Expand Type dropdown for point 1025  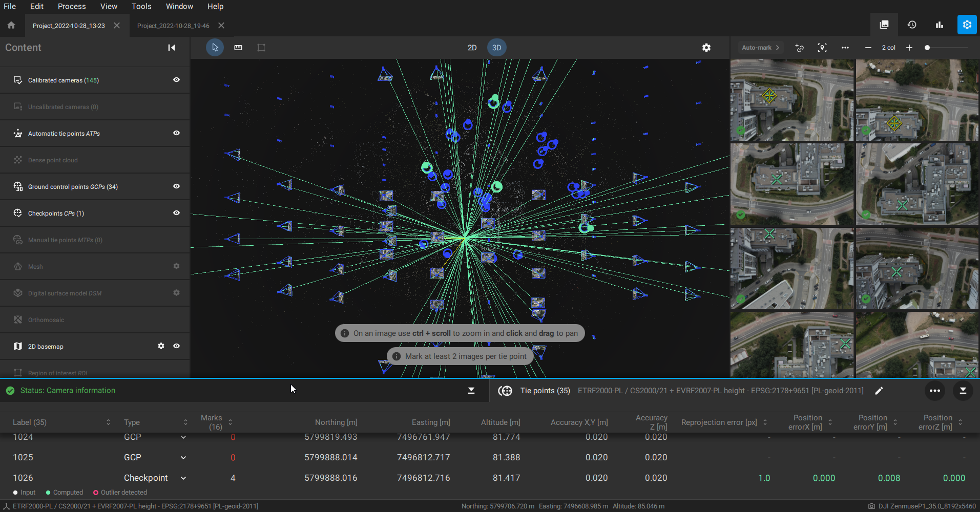183,458
